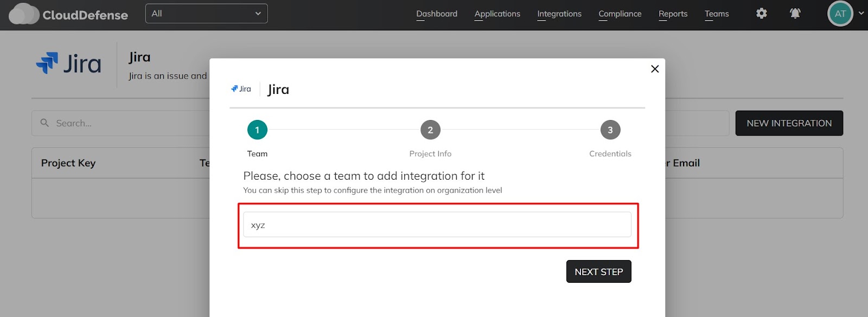Click the Project Key column header
The image size is (868, 317).
[68, 163]
